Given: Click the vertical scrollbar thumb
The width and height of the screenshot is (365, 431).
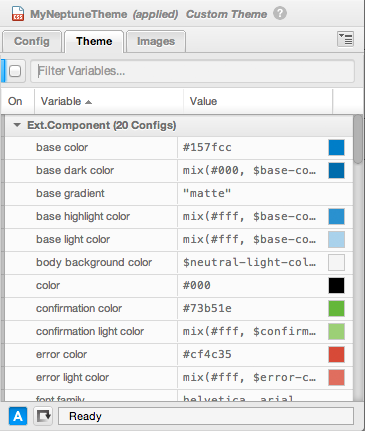Looking at the screenshot, I should (358, 139).
